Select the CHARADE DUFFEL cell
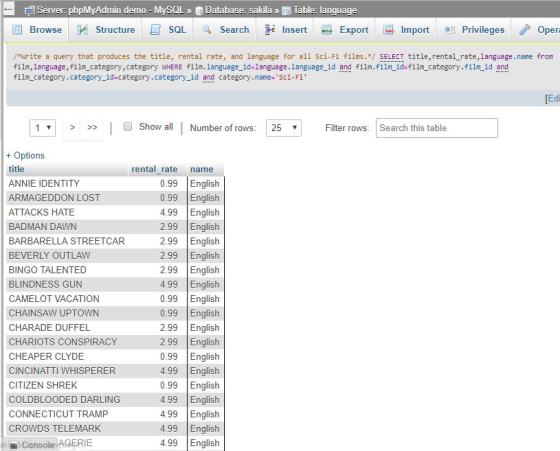The height and width of the screenshot is (451, 560). click(x=67, y=327)
